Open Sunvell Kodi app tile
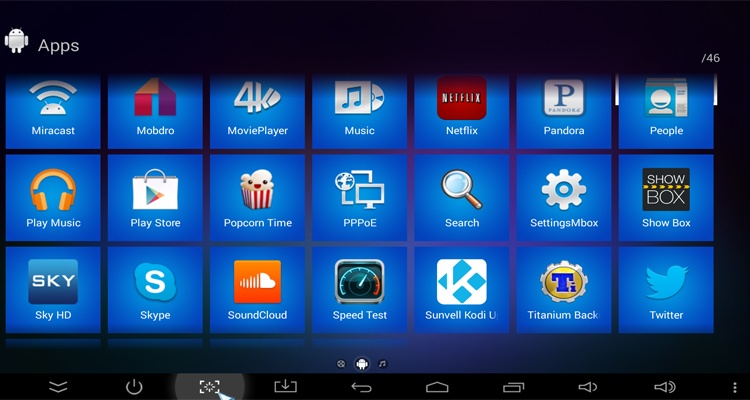The height and width of the screenshot is (400, 750). 462,290
